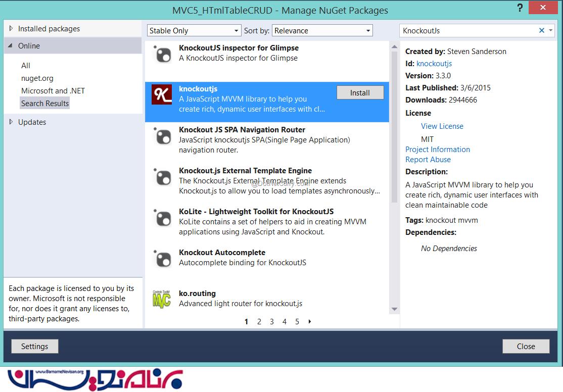Select nuget.org source in sidebar
This screenshot has height=392, width=563.
tap(37, 78)
